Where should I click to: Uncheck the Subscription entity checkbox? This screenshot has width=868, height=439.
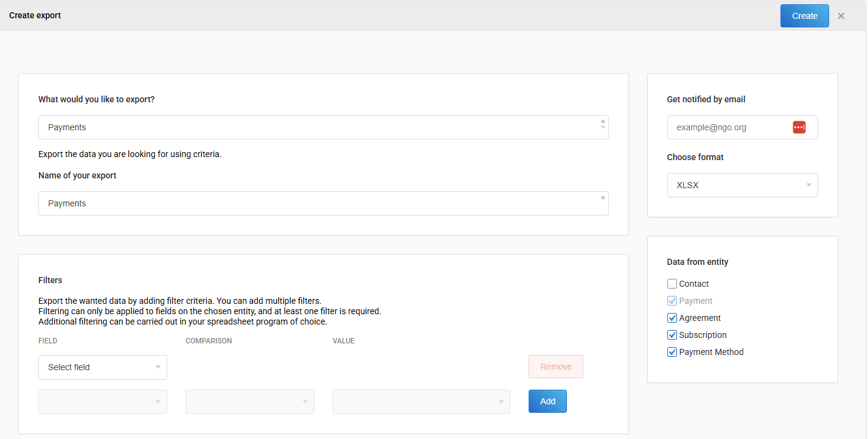672,335
